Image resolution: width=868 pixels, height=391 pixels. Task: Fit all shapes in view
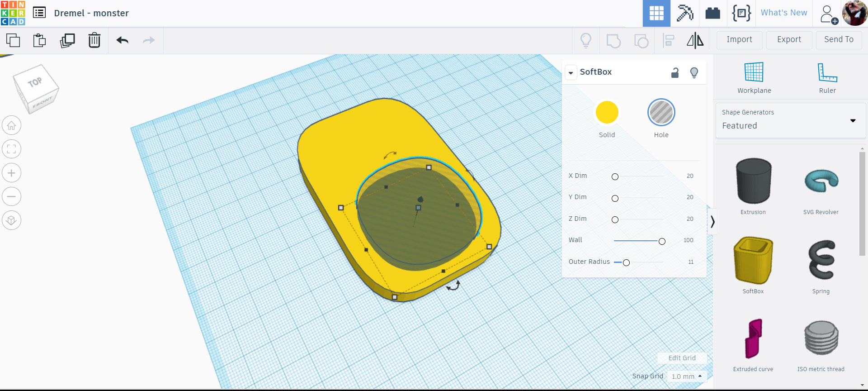[x=12, y=149]
